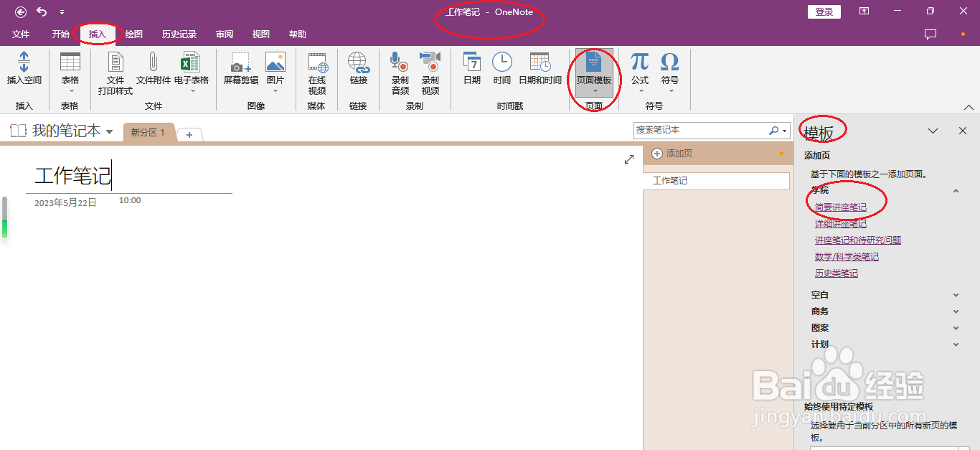This screenshot has width=980, height=450.
Task: Expand the 图案 template category
Action: coord(956,328)
